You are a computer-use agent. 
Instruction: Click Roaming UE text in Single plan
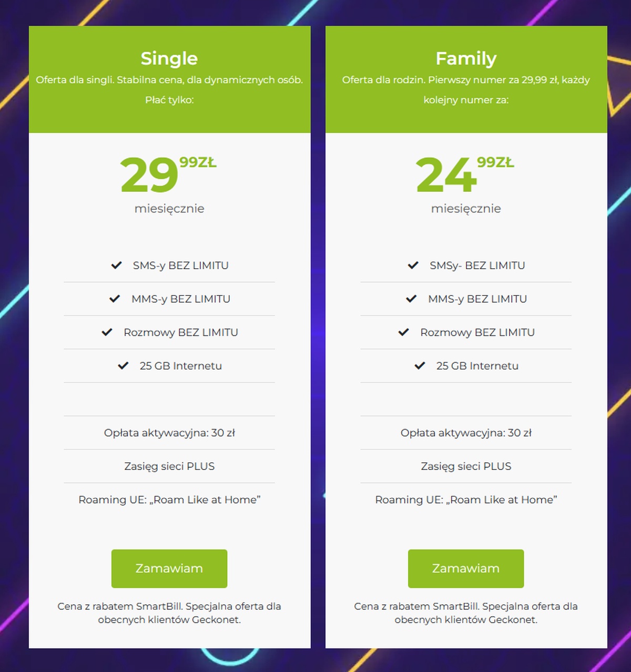tap(169, 500)
